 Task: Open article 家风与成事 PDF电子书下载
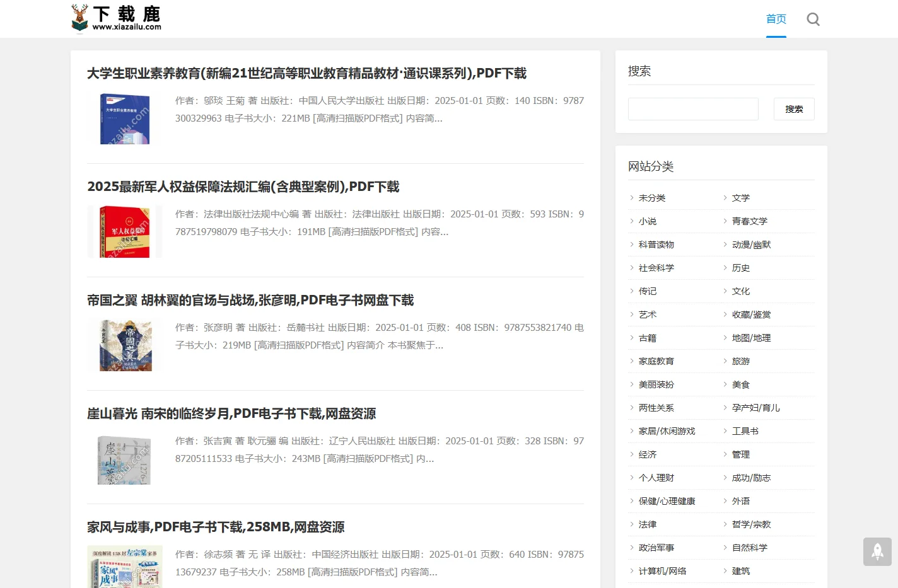pyautogui.click(x=216, y=527)
